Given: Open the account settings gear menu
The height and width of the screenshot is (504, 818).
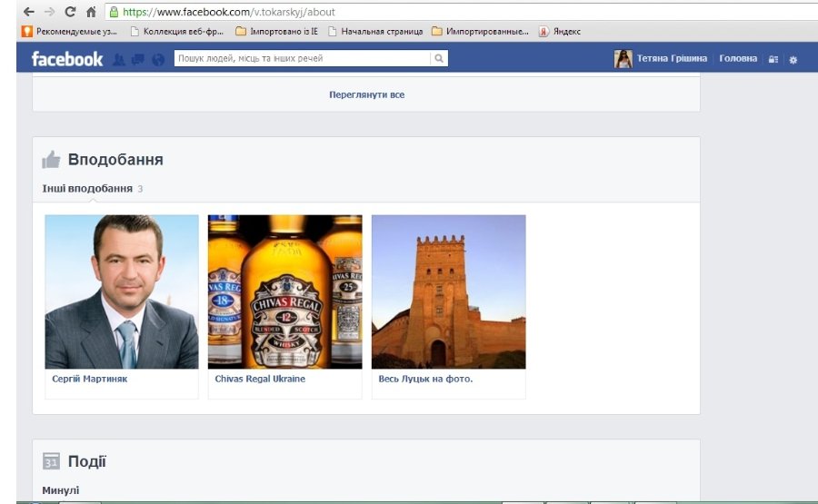Looking at the screenshot, I should (793, 60).
